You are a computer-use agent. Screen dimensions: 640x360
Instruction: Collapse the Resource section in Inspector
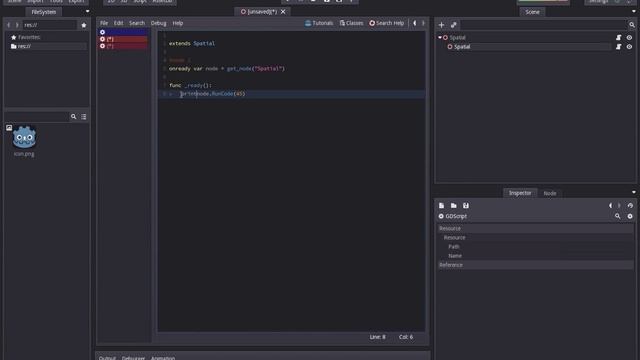click(535, 229)
